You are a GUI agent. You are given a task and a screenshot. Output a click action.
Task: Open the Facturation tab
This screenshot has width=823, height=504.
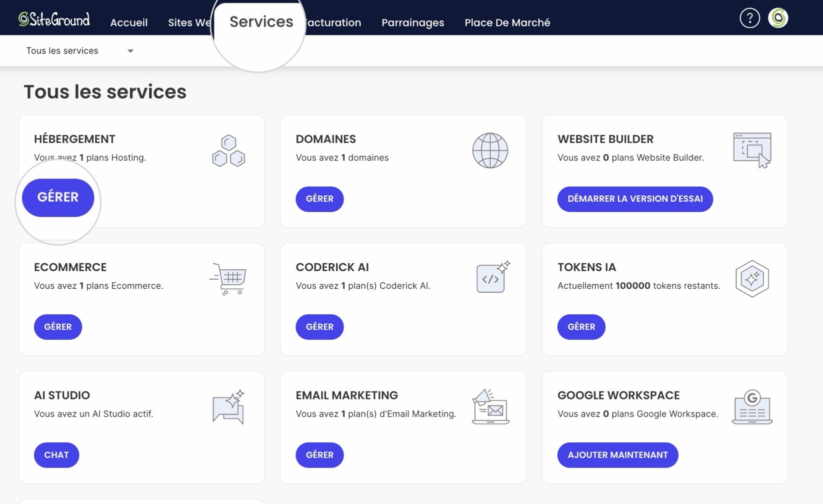coord(333,22)
